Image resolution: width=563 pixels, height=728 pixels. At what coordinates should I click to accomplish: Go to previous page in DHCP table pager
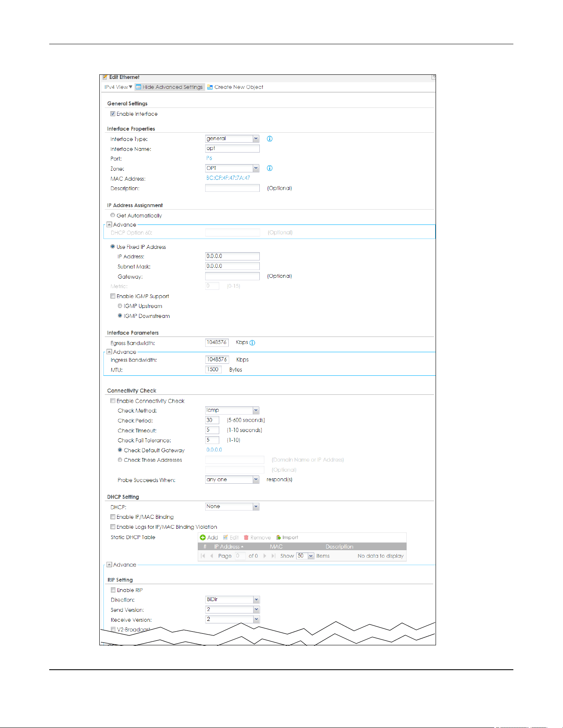(212, 556)
